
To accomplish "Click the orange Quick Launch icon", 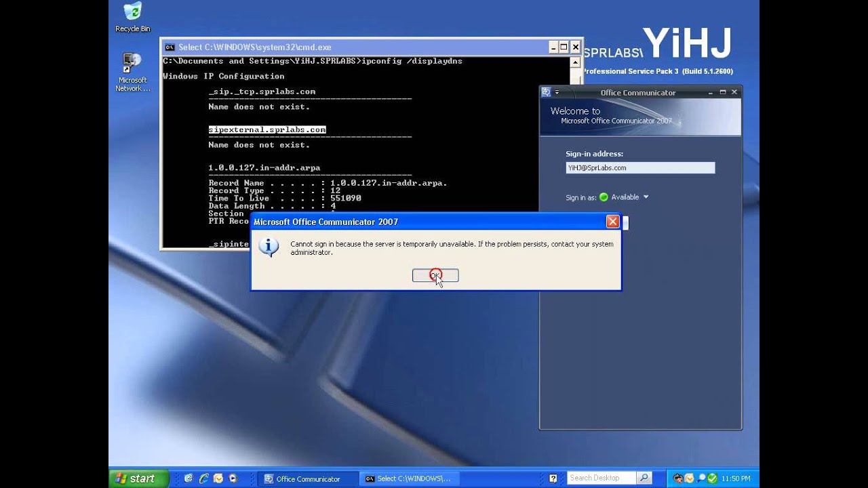I will 218,479.
